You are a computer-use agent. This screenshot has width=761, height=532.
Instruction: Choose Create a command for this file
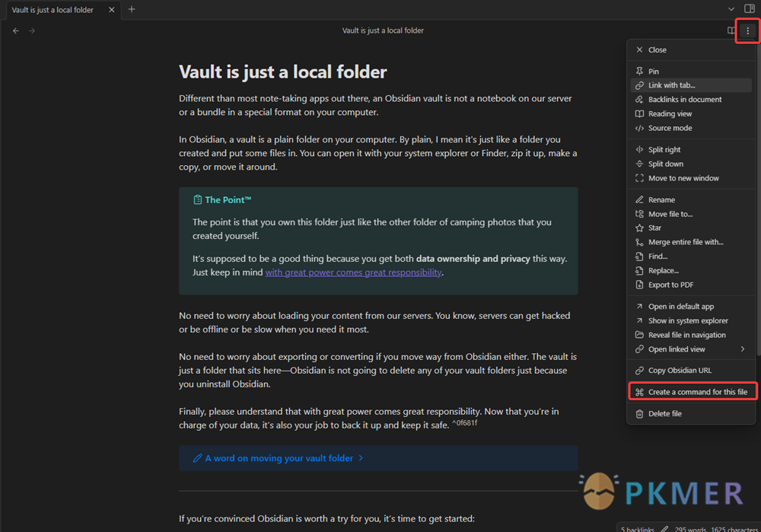(691, 392)
